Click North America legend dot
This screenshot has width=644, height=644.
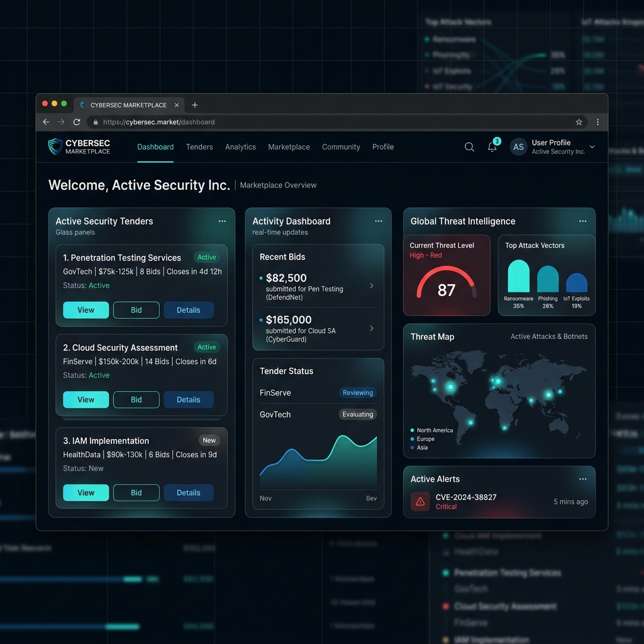[412, 430]
